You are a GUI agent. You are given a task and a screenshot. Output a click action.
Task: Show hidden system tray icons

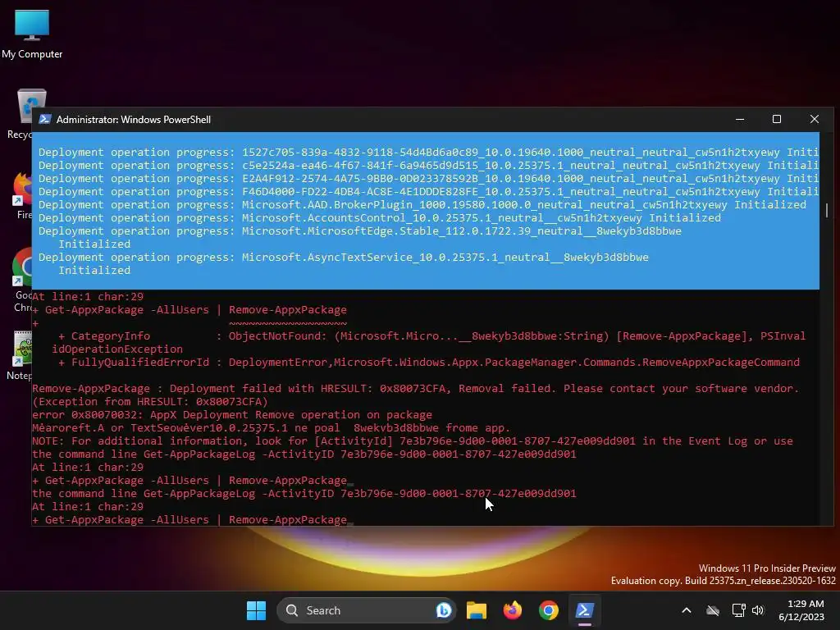coord(687,610)
